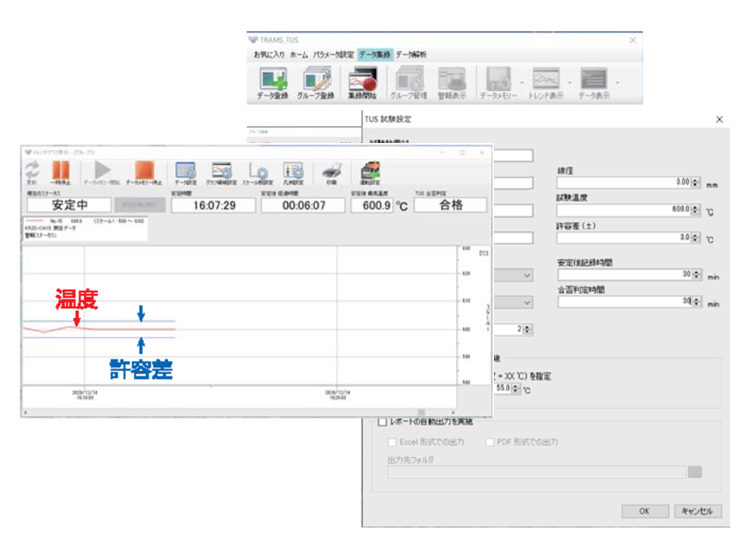The image size is (747, 560).
Task: Switch to the ホーム tab
Action: tap(299, 54)
